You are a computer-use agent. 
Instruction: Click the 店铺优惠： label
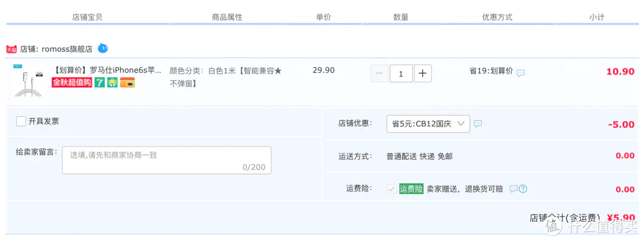coord(355,123)
